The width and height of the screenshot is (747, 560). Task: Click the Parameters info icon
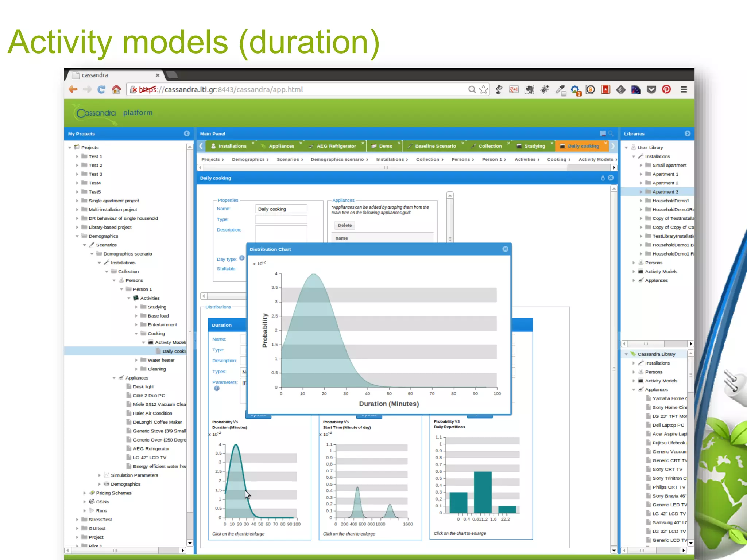coord(217,389)
